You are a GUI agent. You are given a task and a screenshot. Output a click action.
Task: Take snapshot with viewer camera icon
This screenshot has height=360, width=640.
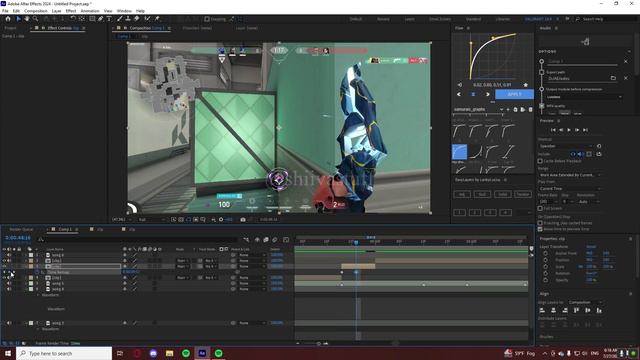243,220
